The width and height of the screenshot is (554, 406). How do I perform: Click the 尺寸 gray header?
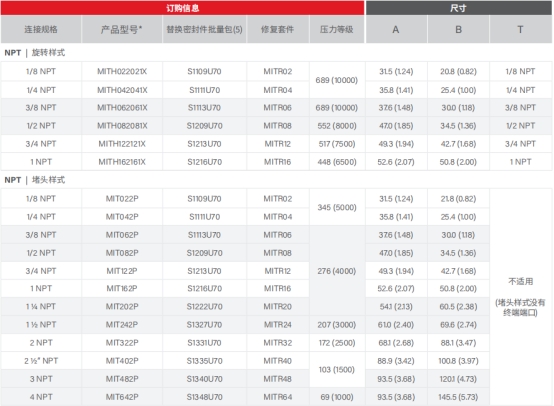click(458, 8)
